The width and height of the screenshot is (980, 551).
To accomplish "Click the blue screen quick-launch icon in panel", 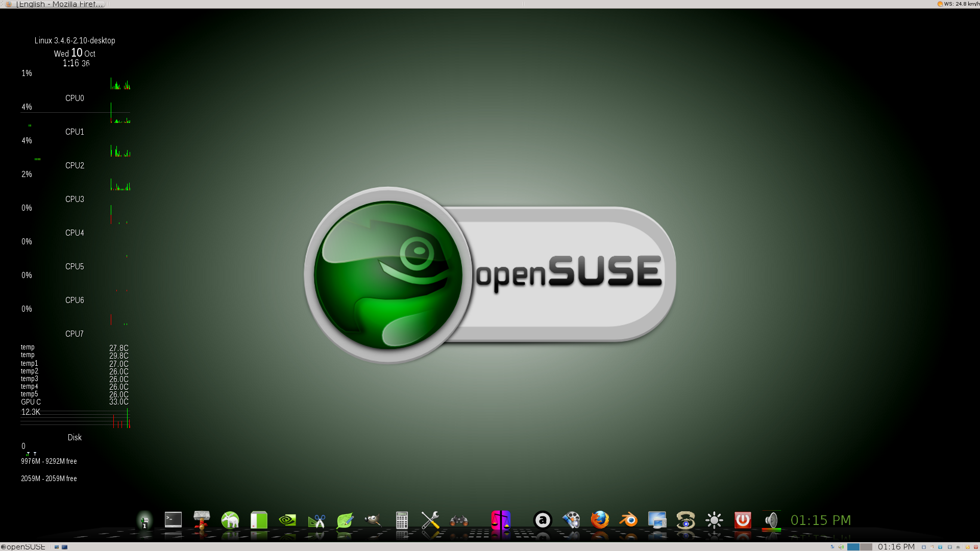I will [x=65, y=547].
